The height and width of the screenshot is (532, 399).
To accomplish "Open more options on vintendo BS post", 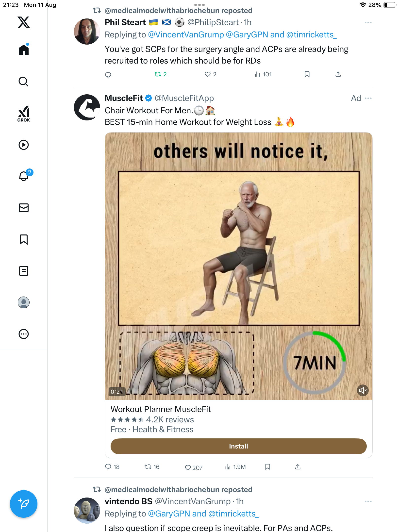I will (x=368, y=501).
